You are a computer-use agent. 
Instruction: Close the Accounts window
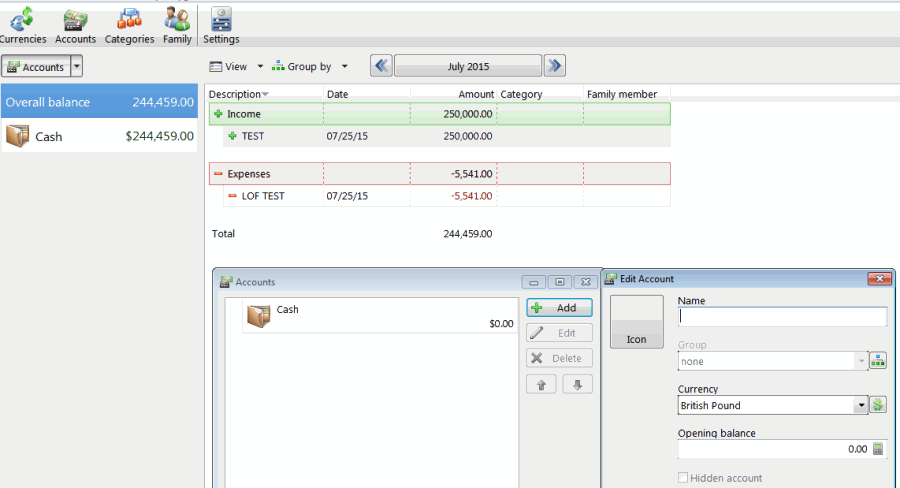[x=585, y=282]
